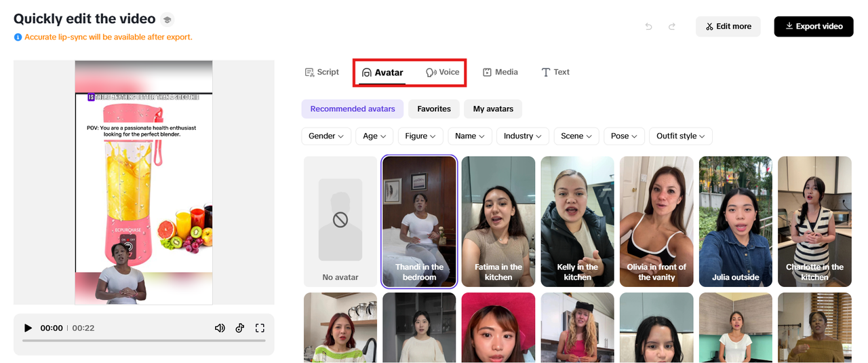Click the Quickly edit the video heading
This screenshot has height=363, width=868.
coord(85,19)
